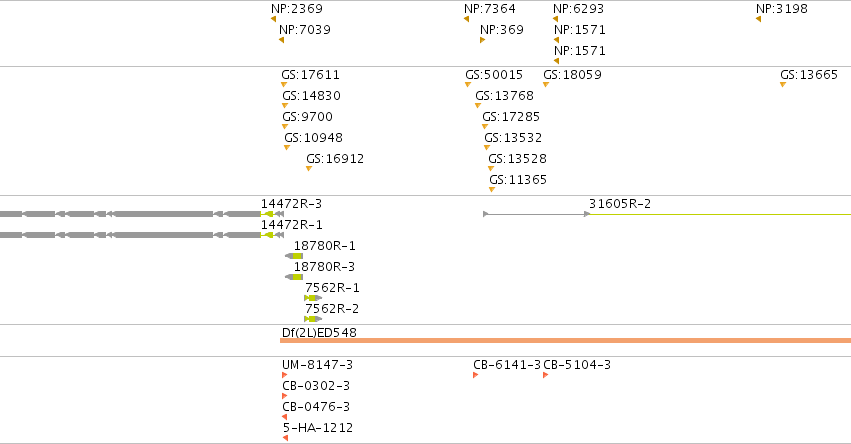Select the NP:369 insertion label
Viewport: 851px width, 444px height.
coord(501,30)
